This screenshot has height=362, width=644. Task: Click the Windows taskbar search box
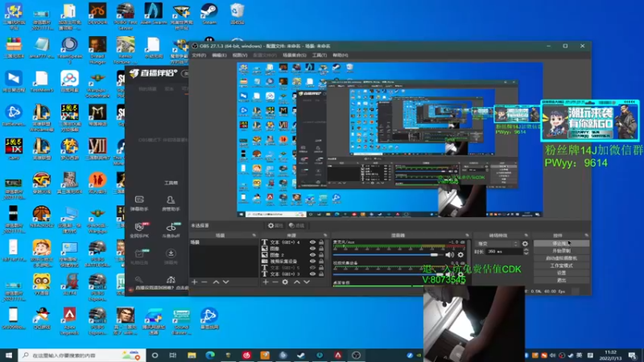pyautogui.click(x=82, y=355)
